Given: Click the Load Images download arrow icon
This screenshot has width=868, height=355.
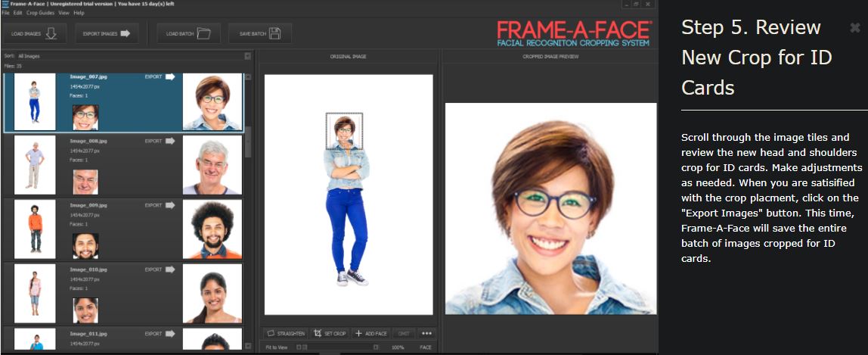Looking at the screenshot, I should pyautogui.click(x=51, y=34).
